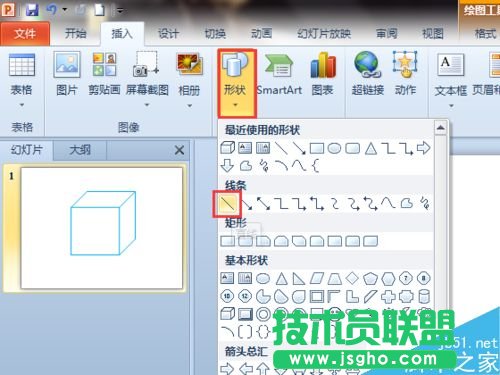This screenshot has height=375, width=500.
Task: Select the 幻灯片 slides pane tab
Action: [27, 150]
